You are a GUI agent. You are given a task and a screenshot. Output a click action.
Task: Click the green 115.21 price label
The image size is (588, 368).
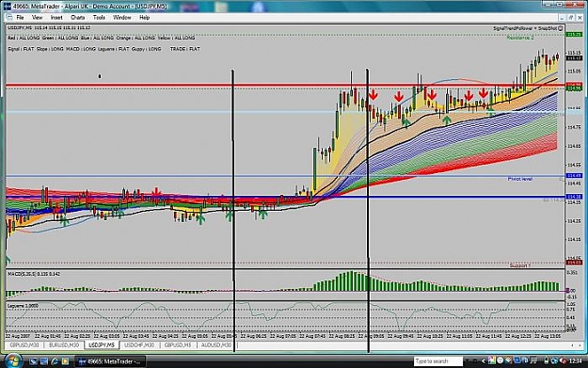click(574, 35)
